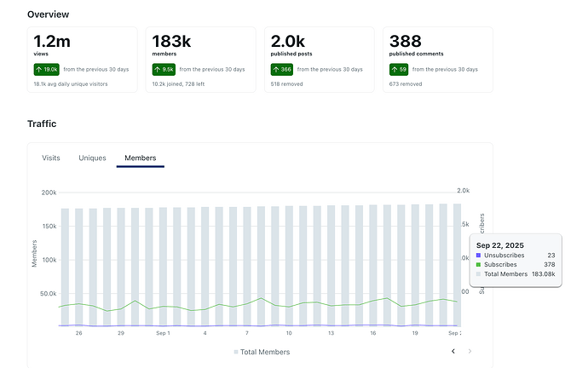Click the Sep 22, 2025 tooltip heading
This screenshot has width=588, height=368.
click(499, 245)
